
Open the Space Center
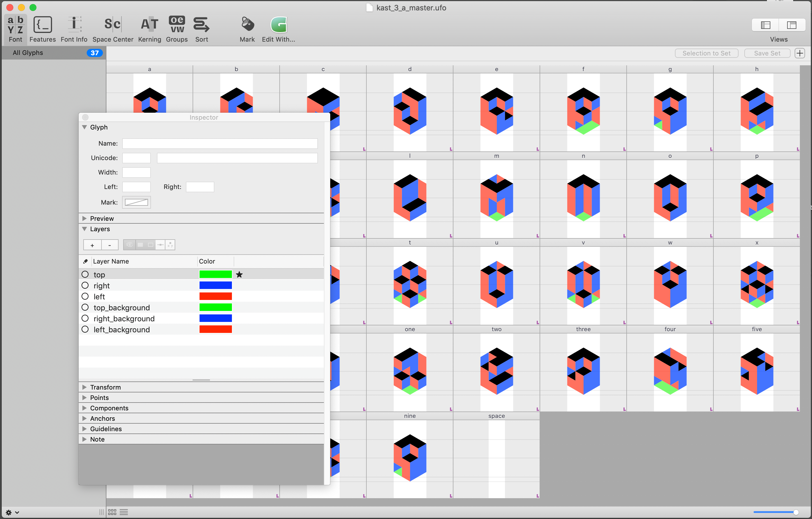[x=112, y=29]
